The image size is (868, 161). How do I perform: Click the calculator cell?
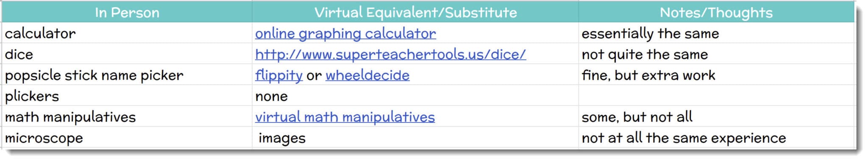pos(127,33)
